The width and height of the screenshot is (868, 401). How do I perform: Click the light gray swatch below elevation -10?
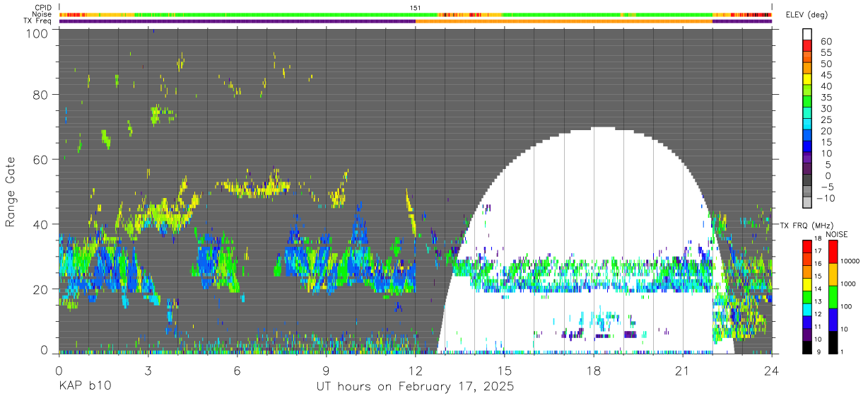tap(807, 204)
